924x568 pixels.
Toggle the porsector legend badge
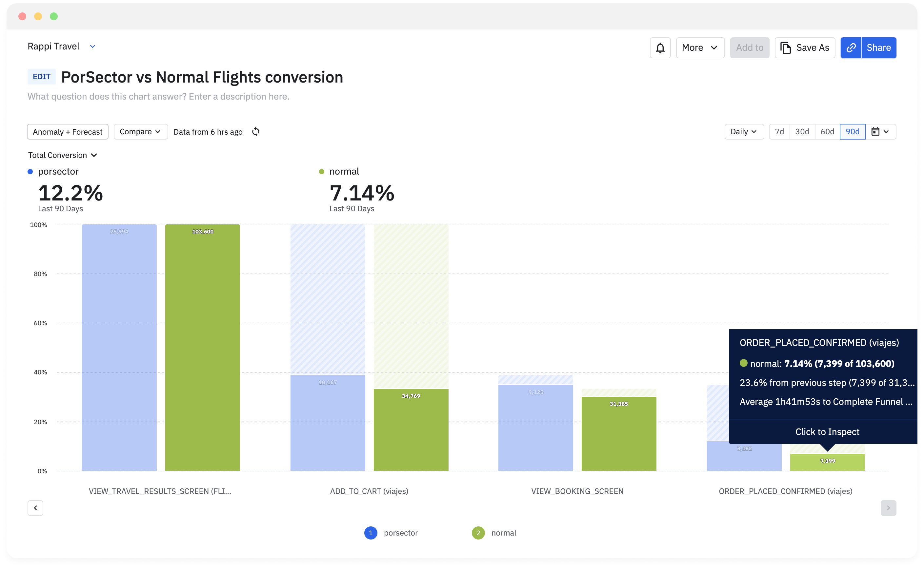[x=371, y=533]
